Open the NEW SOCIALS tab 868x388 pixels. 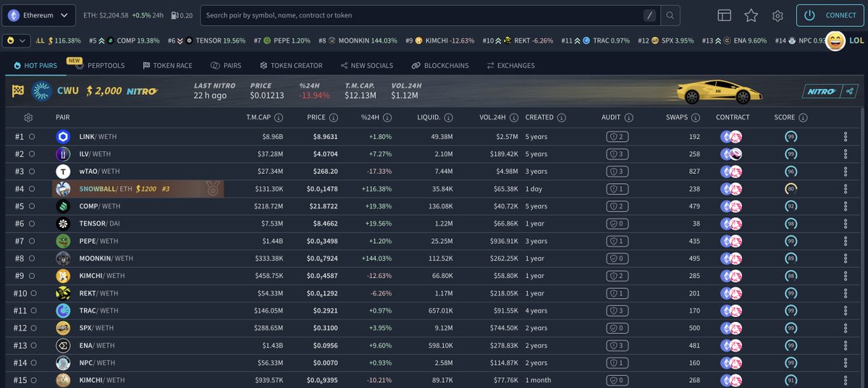click(366, 65)
